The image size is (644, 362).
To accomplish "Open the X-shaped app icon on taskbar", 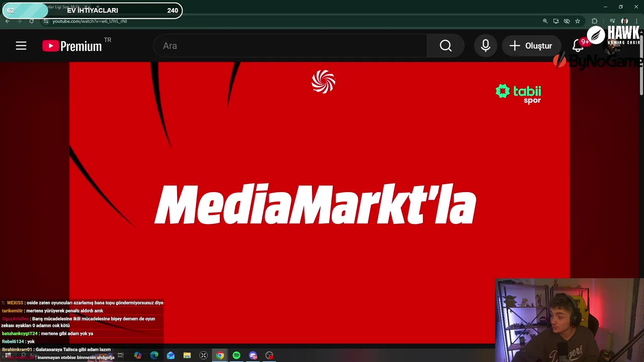I will (204, 355).
